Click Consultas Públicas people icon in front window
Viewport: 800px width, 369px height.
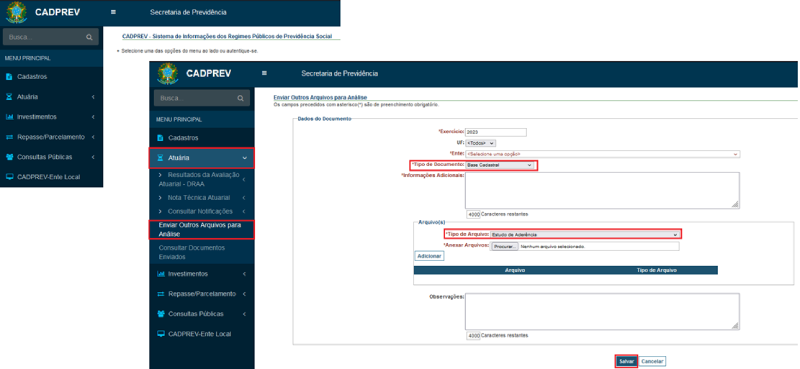click(x=160, y=314)
